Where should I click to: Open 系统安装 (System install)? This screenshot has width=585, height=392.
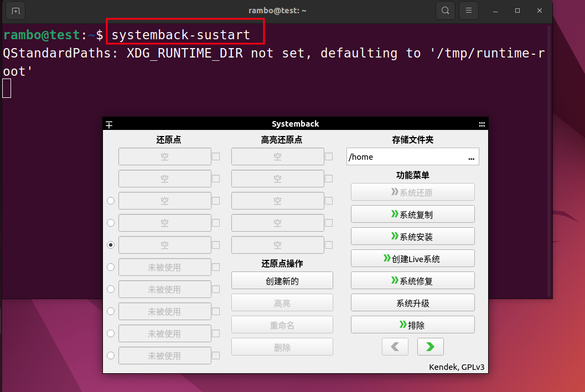coord(412,237)
